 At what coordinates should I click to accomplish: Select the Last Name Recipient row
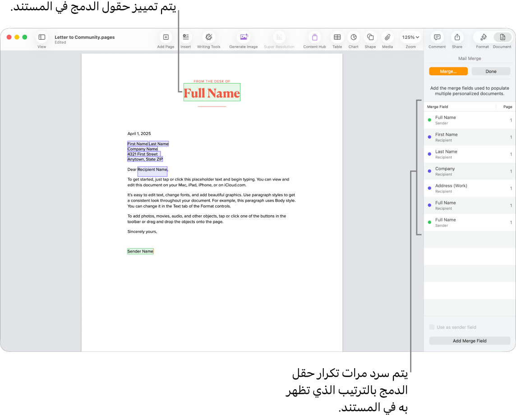tap(470, 154)
